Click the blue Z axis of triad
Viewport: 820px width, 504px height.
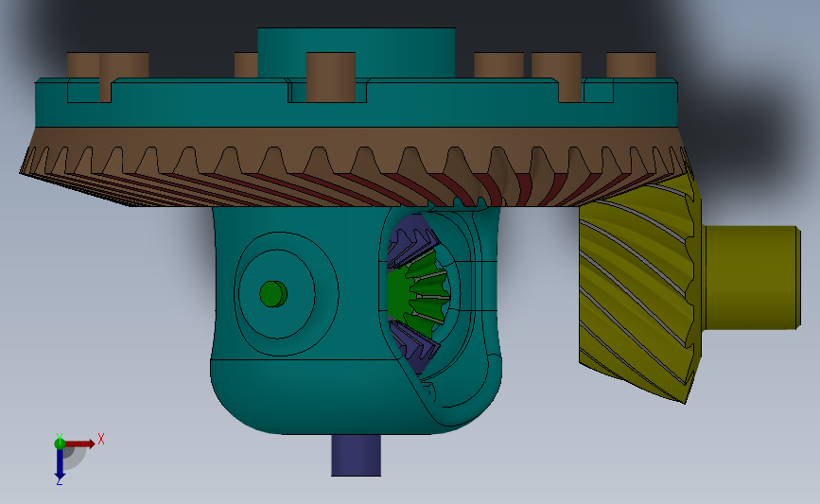[x=60, y=462]
